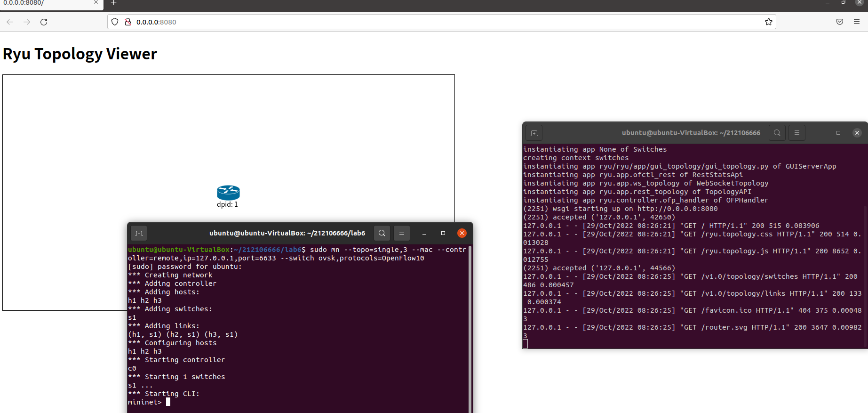Open search in the lab6 terminal

coord(382,233)
